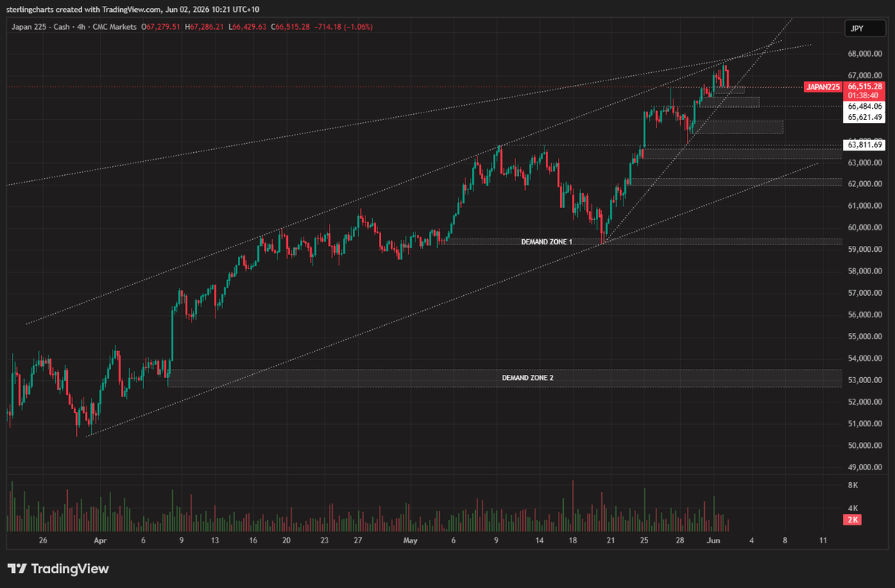
Task: Click date label 16 on the time axis
Action: [x=254, y=540]
